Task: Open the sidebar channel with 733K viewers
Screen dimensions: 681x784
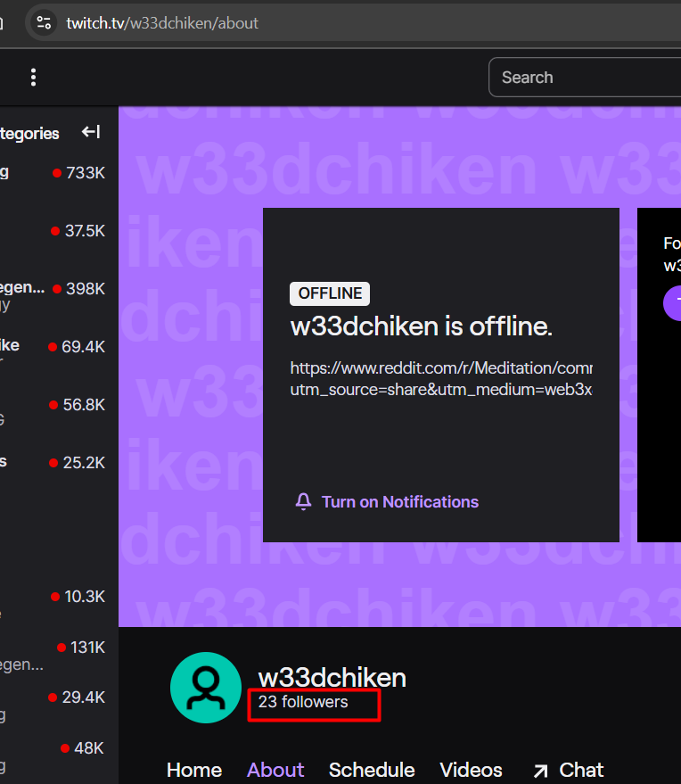Action: 53,173
